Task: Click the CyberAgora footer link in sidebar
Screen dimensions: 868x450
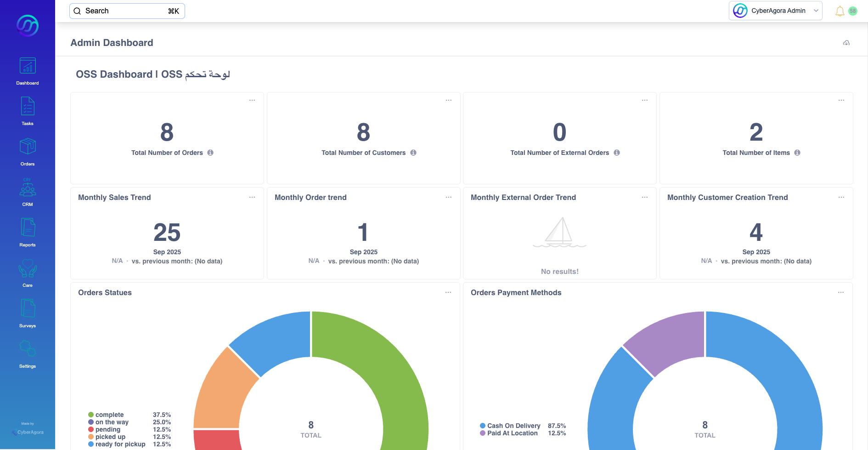Action: (28, 432)
